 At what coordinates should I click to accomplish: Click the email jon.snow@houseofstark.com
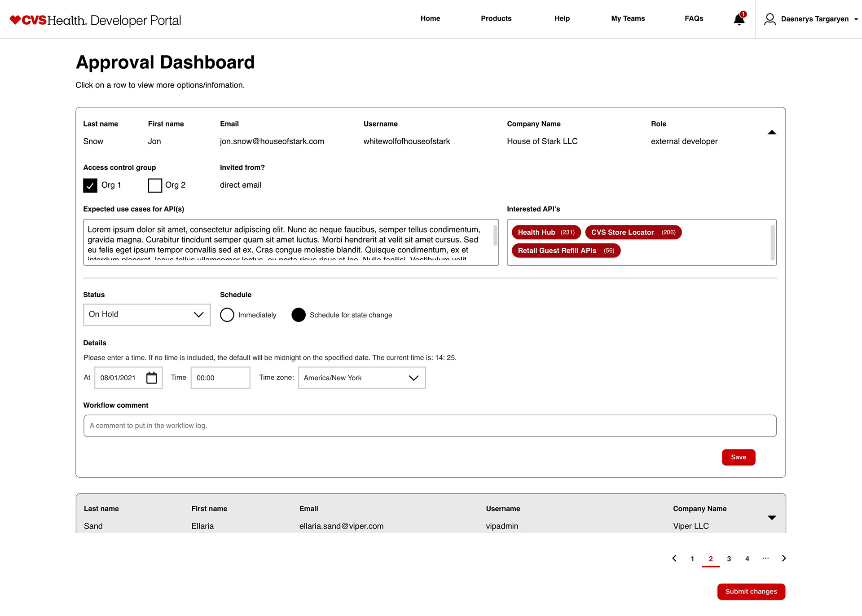pos(272,141)
